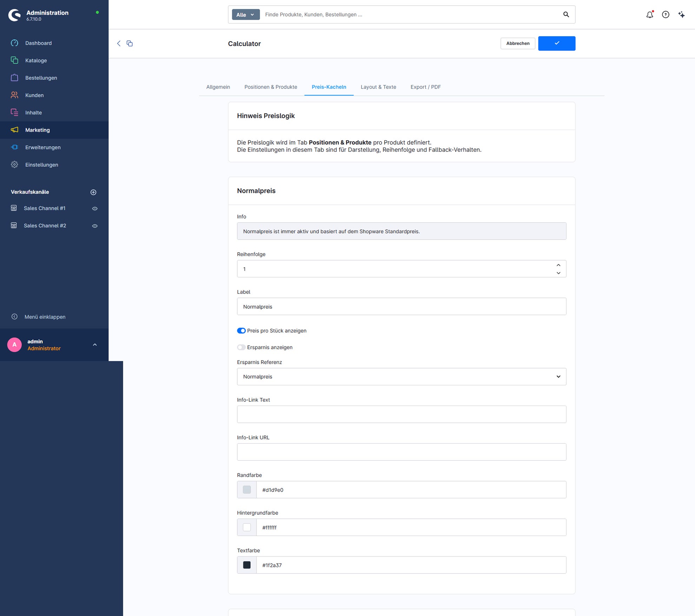Screen dimensions: 695x616
Task: Switch to Layout & Texte tab
Action: tap(378, 87)
